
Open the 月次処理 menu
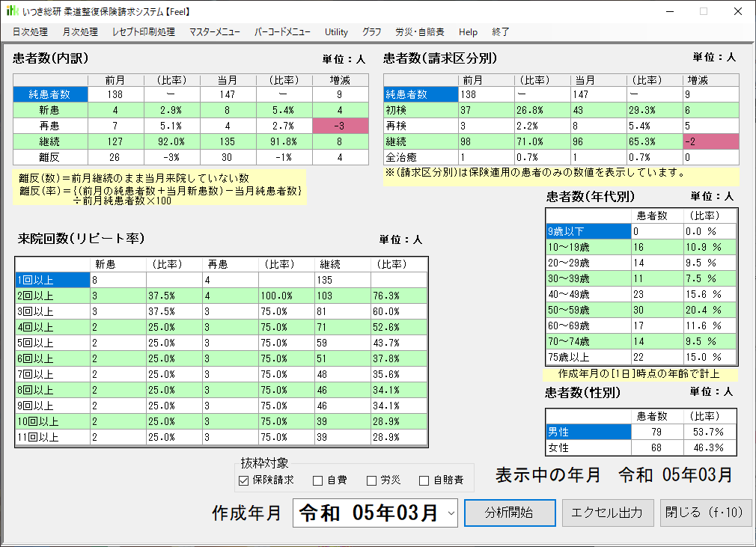pos(80,32)
